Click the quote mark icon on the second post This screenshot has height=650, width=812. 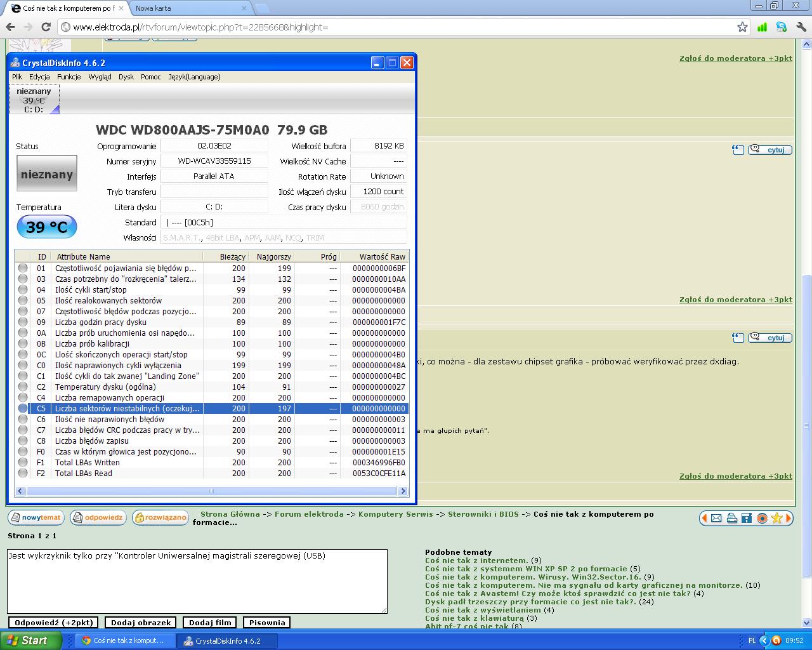738,338
